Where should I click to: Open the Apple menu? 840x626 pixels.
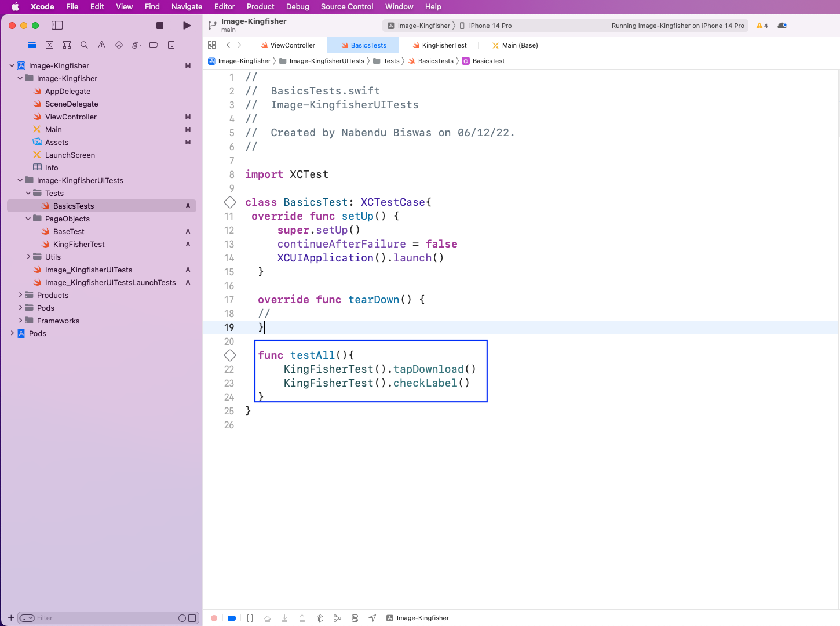pyautogui.click(x=15, y=6)
